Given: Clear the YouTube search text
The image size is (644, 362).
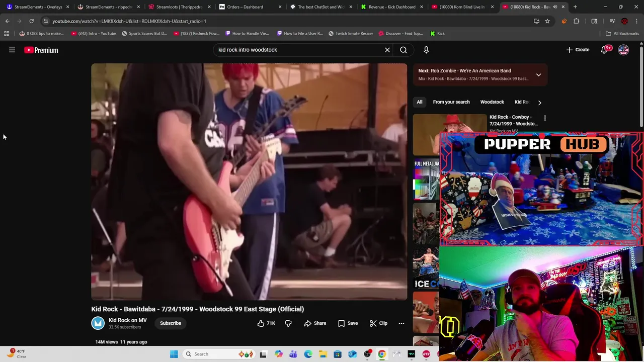Looking at the screenshot, I should click(387, 50).
